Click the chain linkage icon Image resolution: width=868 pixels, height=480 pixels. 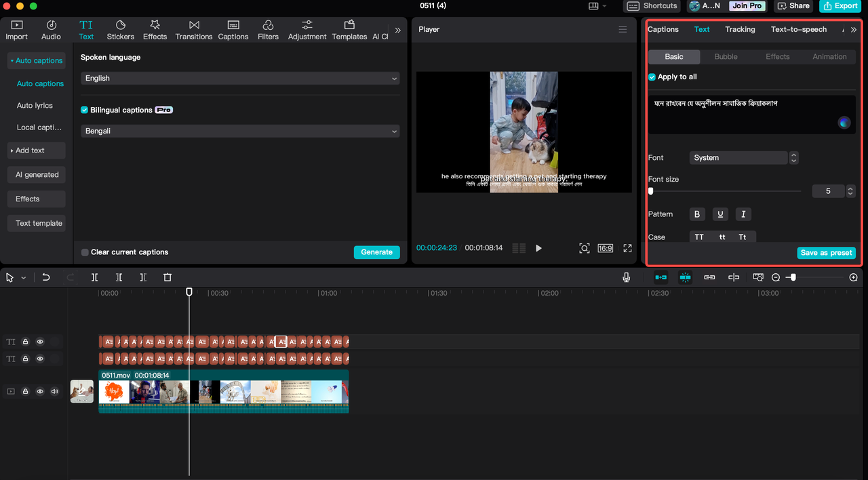709,277
